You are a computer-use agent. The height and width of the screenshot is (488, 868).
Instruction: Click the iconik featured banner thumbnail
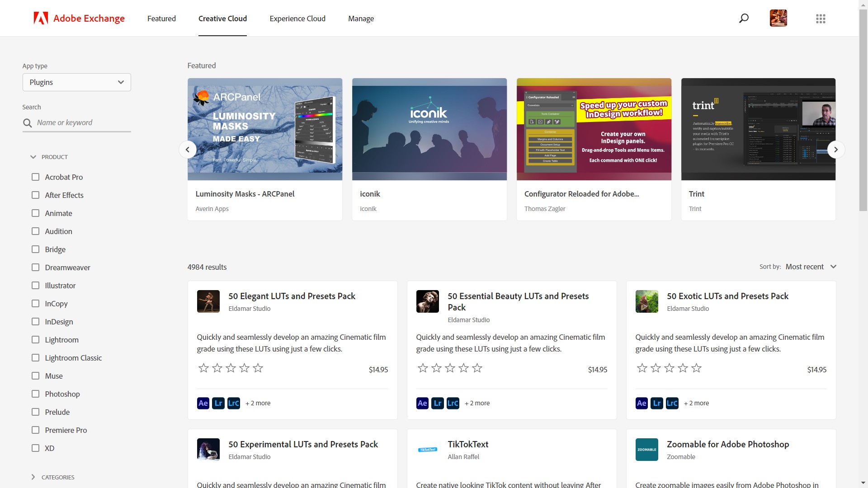click(x=429, y=129)
